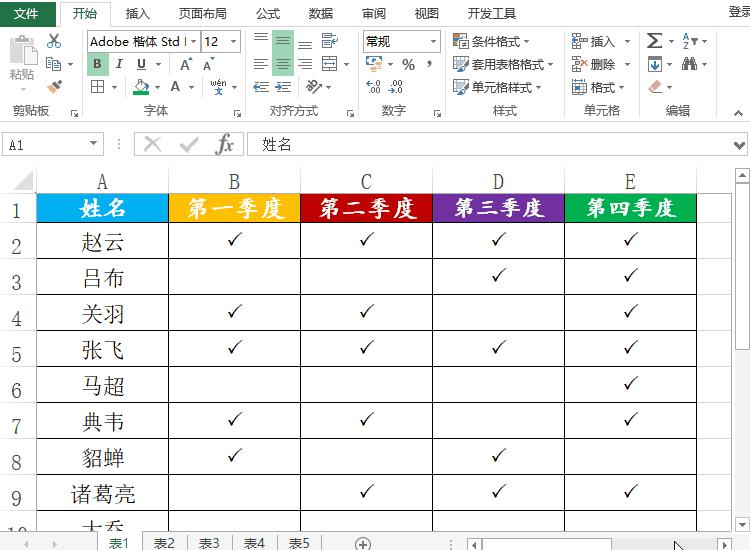The width and height of the screenshot is (750, 550).
Task: Toggle middle vertical alignment
Action: 283,41
